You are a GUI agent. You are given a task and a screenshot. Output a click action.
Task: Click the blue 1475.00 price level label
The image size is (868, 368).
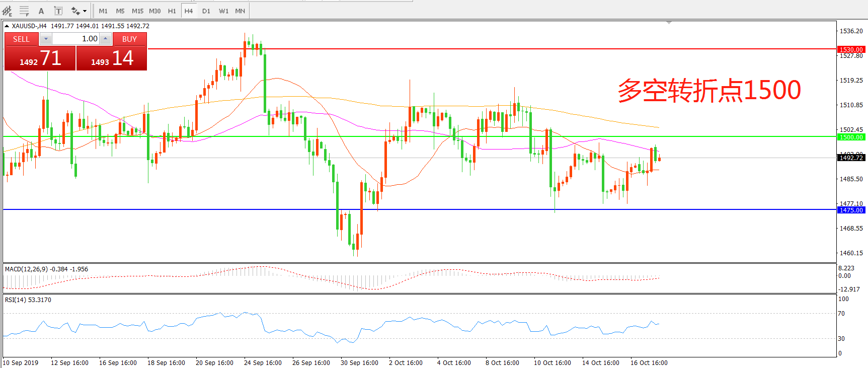coord(851,210)
